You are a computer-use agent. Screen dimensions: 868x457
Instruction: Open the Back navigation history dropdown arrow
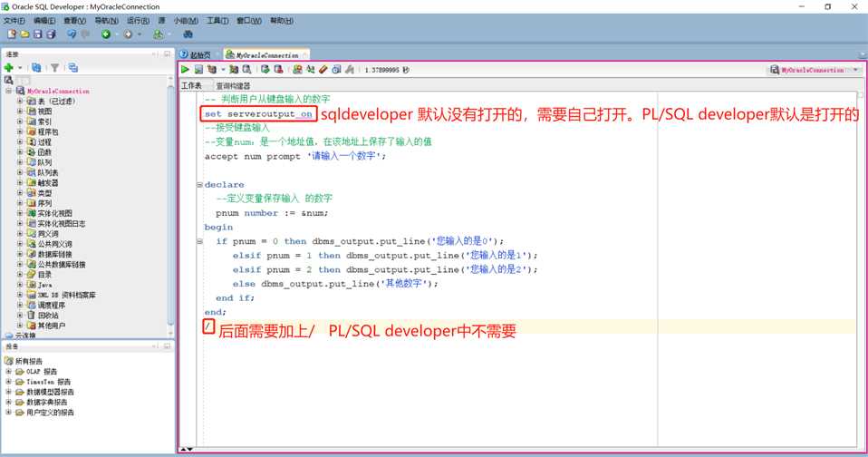click(x=117, y=34)
